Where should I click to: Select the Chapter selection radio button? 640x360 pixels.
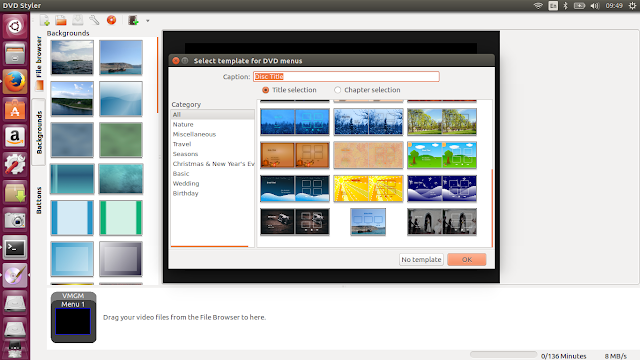[x=338, y=90]
